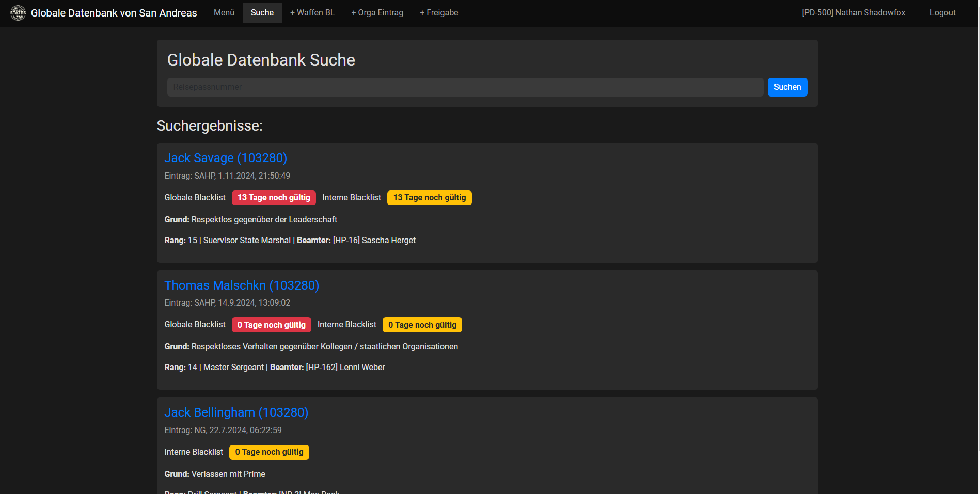Click user name [PD-500] Nathan Shadowfox
980x494 pixels.
point(853,13)
